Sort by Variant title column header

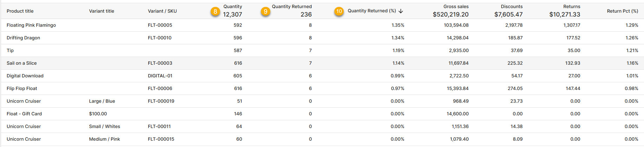[x=102, y=11]
